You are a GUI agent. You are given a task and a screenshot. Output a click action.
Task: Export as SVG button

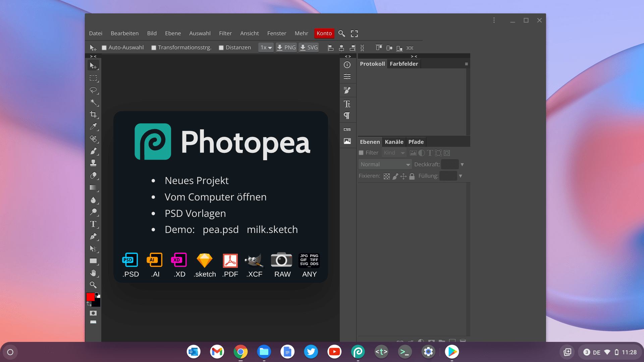(309, 48)
